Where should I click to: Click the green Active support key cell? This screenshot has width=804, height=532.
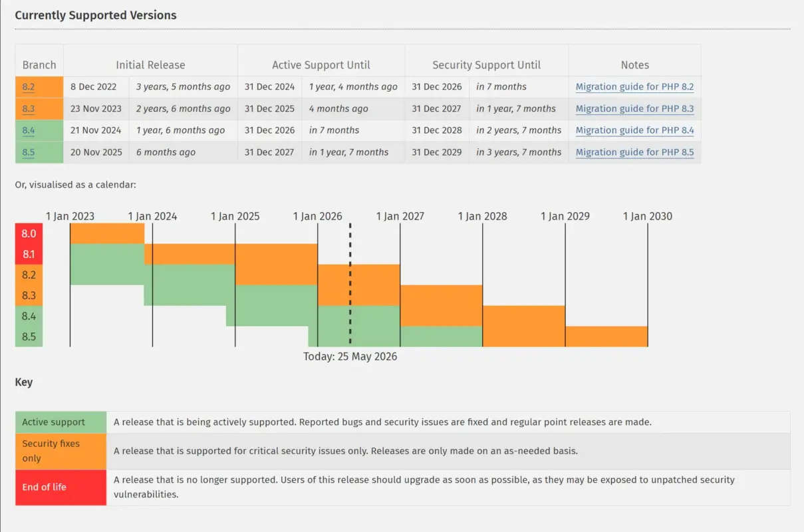tap(61, 422)
